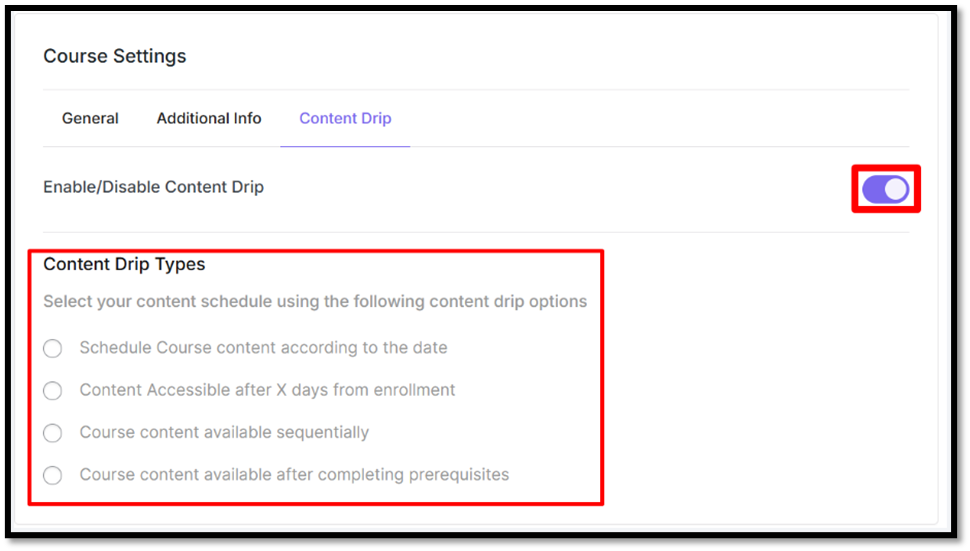Viewport: 970px width, 551px height.
Task: Select the Content Drip tab
Action: 345,118
